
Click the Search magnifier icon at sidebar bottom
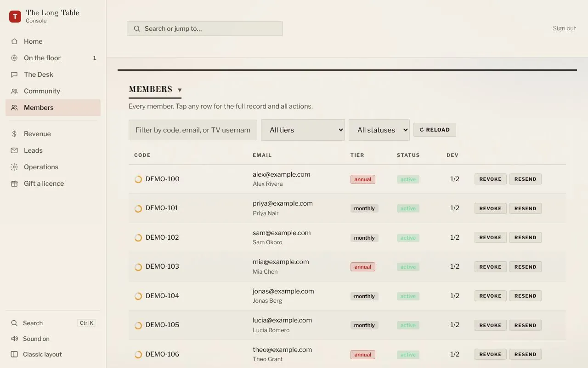click(x=14, y=323)
